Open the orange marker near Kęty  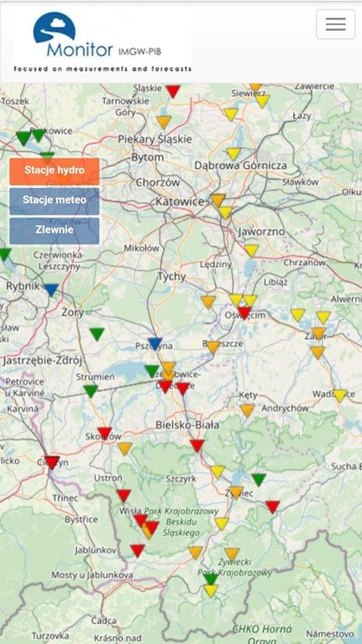pyautogui.click(x=247, y=411)
